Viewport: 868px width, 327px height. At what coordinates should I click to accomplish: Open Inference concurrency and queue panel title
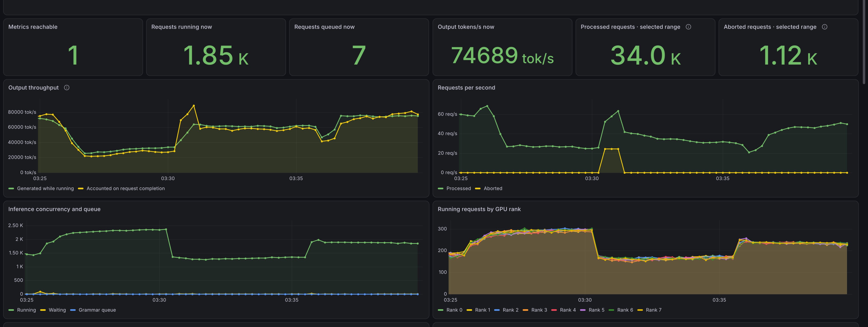point(54,209)
